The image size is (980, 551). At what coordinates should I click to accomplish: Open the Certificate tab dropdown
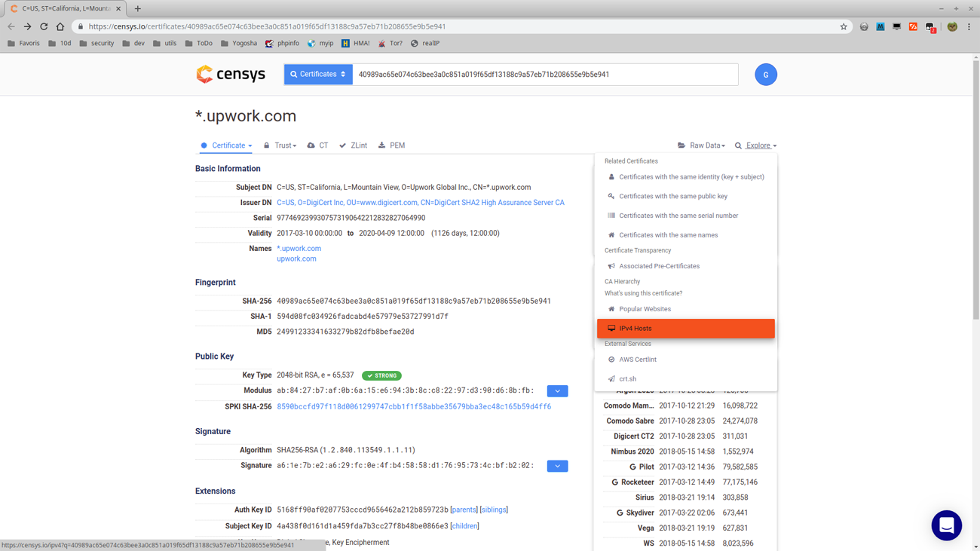pos(227,145)
